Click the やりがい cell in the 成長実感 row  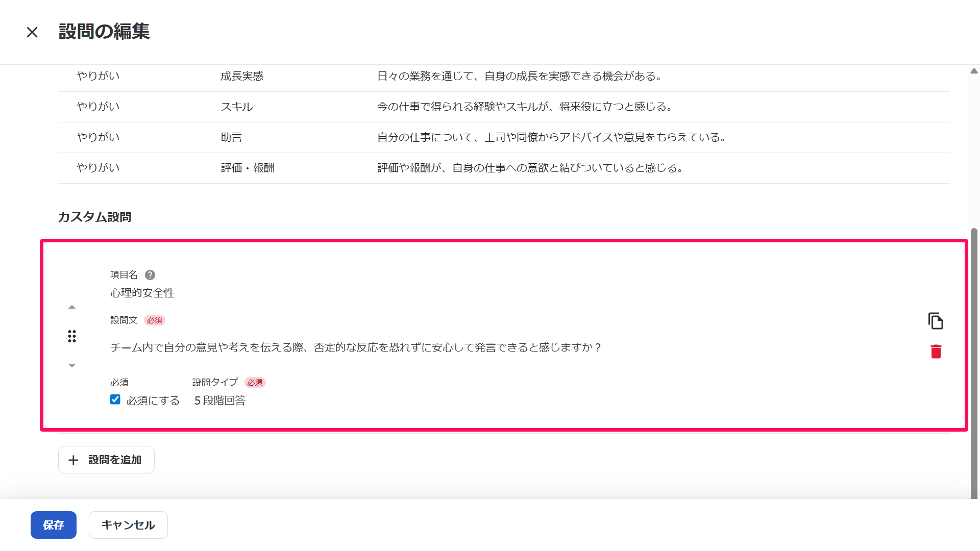tap(99, 76)
